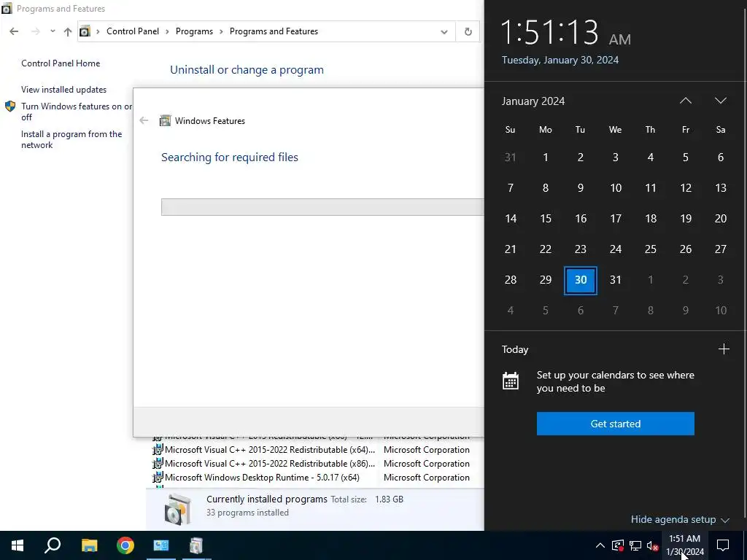Image resolution: width=747 pixels, height=560 pixels.
Task: Click the muted volume tray icon
Action: click(653, 545)
